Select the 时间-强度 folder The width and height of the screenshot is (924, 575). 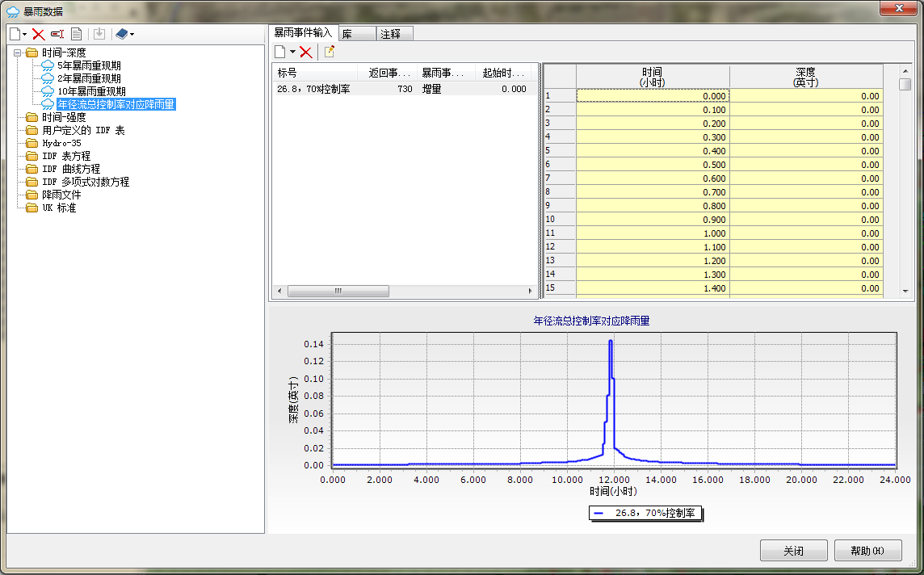(x=64, y=118)
